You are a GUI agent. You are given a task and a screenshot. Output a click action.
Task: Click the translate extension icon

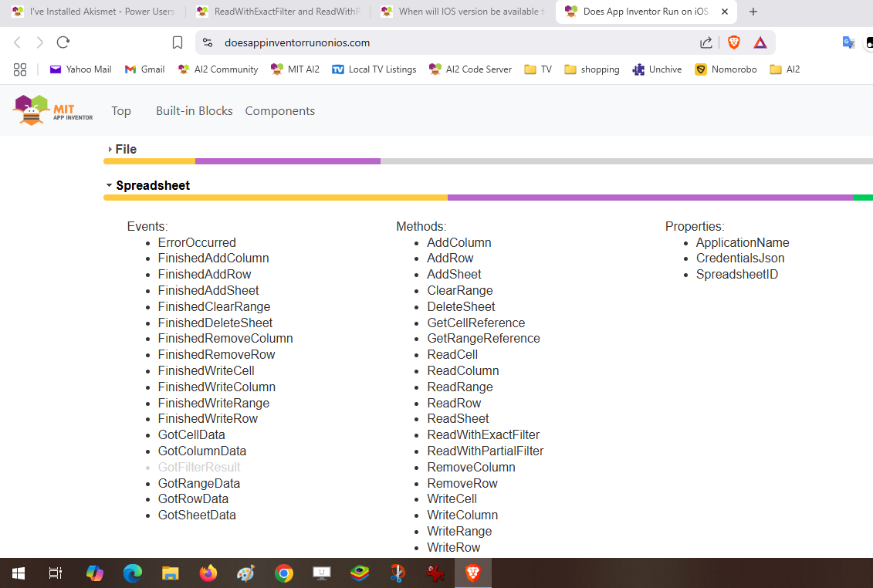click(848, 42)
